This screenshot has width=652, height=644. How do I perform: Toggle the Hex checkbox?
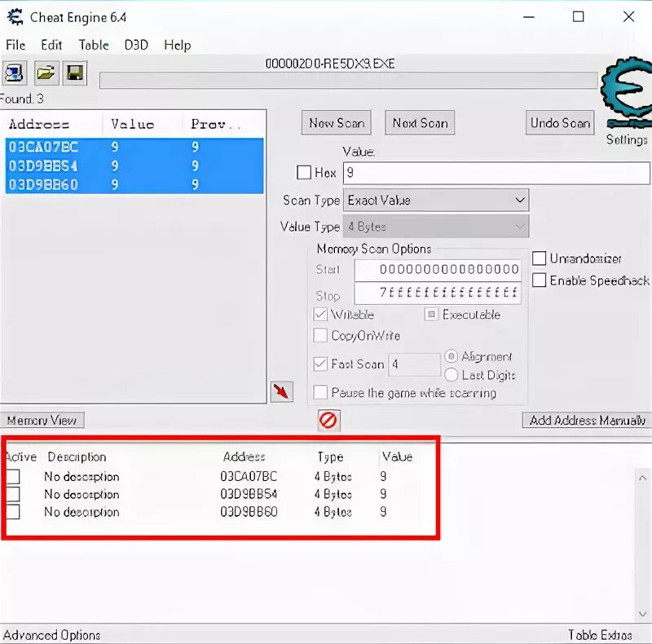(x=304, y=172)
